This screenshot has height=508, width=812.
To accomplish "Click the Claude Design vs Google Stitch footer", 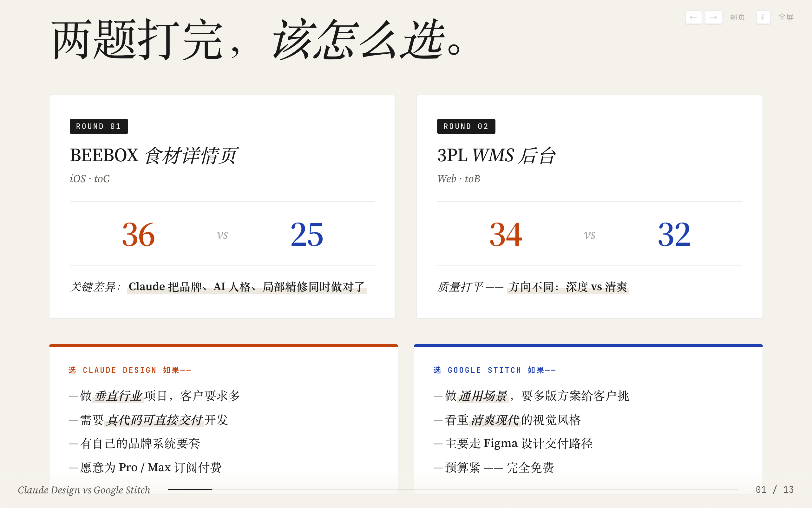I will point(84,490).
